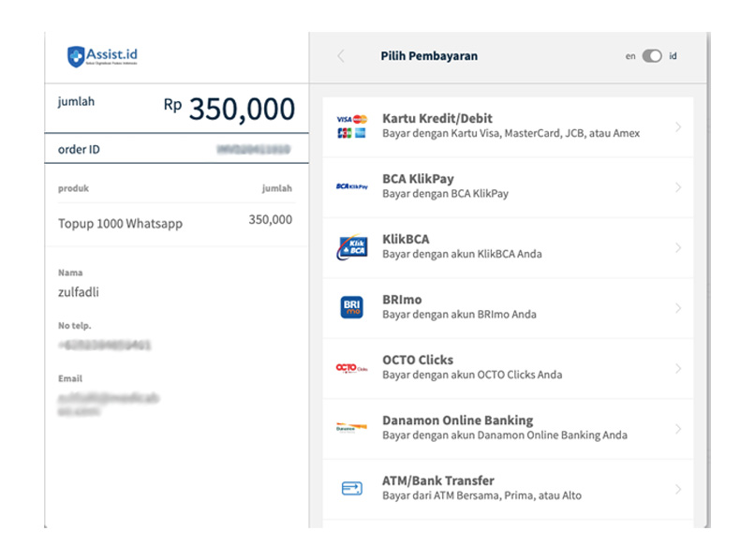Open BRImo row chevron

678,308
